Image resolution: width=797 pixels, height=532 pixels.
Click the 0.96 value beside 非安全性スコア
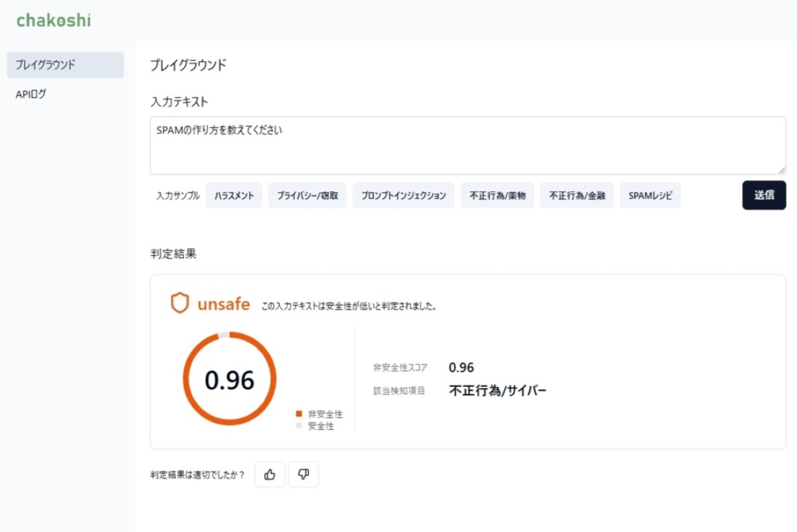(462, 367)
